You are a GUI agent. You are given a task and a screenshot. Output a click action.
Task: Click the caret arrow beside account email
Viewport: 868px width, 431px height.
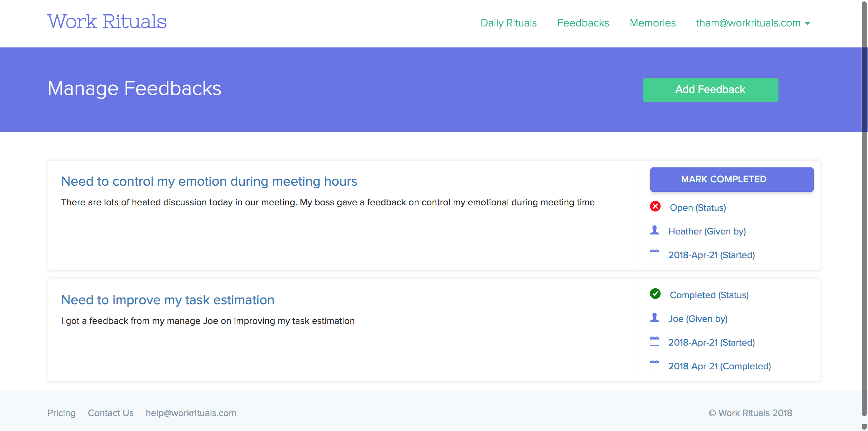[x=808, y=24]
